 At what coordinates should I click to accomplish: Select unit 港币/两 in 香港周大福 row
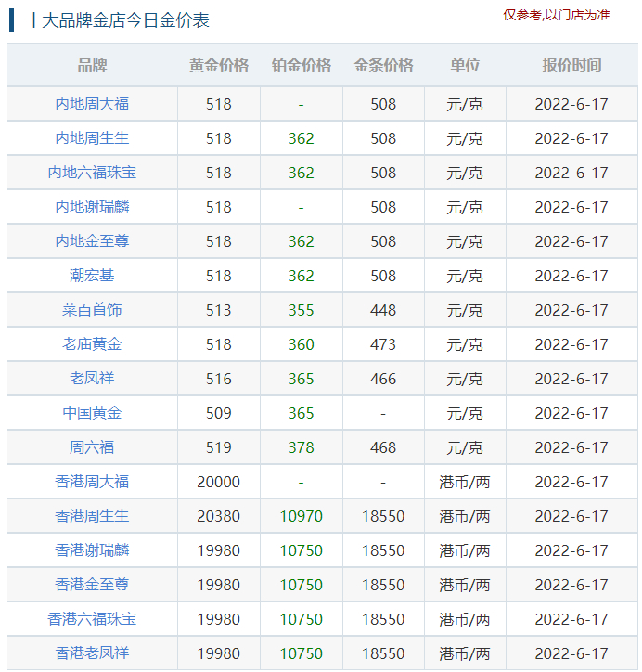(465, 482)
